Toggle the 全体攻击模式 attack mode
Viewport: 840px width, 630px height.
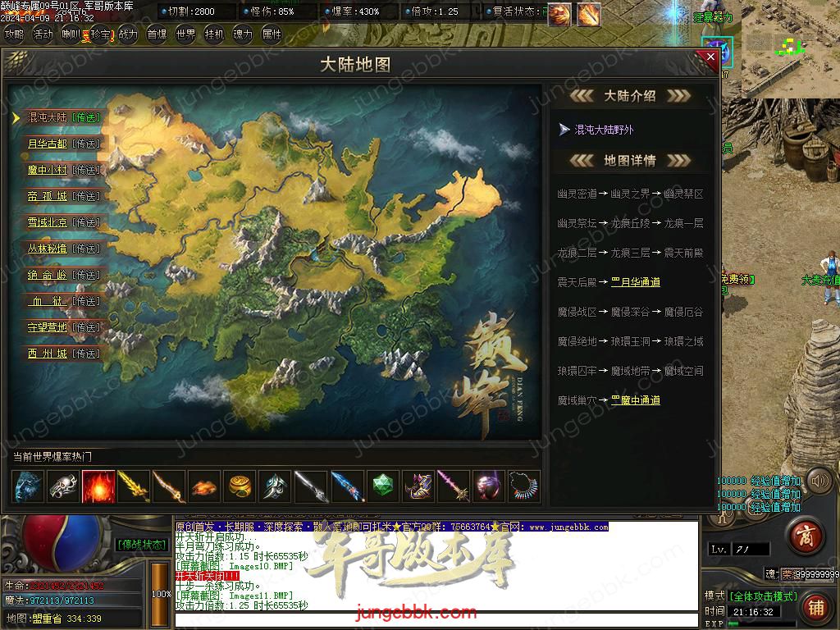(x=764, y=596)
